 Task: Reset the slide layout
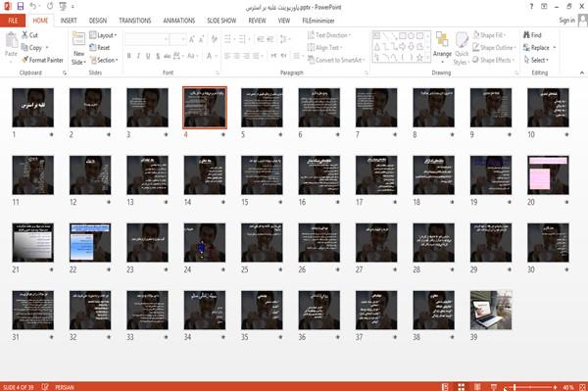[100, 47]
